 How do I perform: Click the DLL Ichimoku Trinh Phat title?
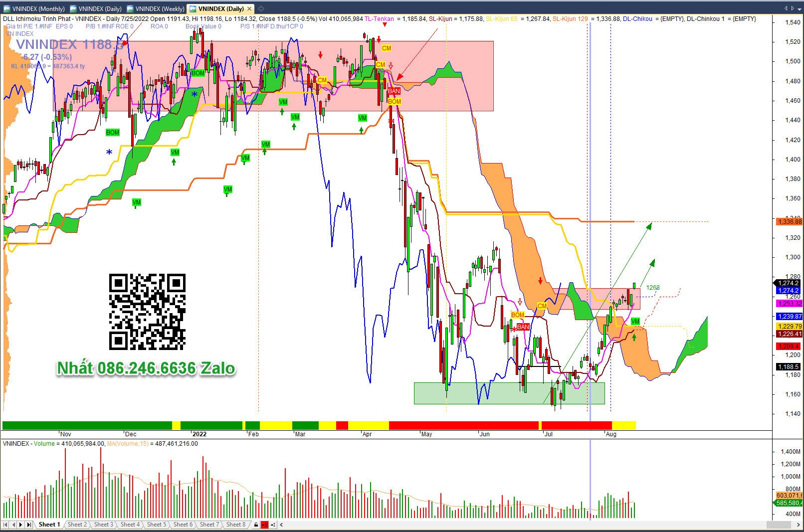click(36, 19)
